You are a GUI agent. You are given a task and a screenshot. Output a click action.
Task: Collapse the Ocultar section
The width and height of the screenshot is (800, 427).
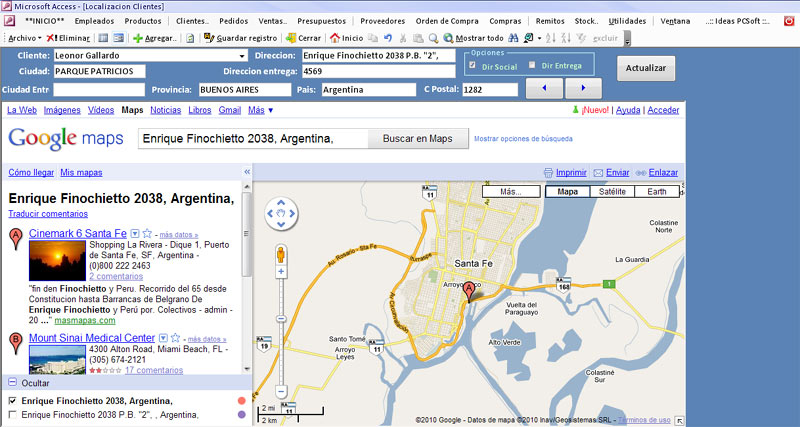pyautogui.click(x=12, y=383)
